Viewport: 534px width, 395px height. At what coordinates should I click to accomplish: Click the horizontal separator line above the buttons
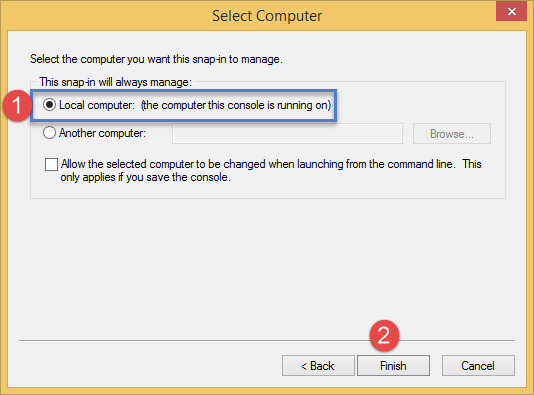click(267, 340)
